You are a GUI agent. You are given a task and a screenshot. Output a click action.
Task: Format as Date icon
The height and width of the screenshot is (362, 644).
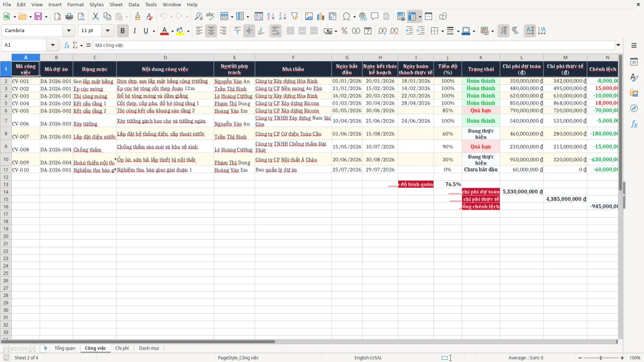368,31
